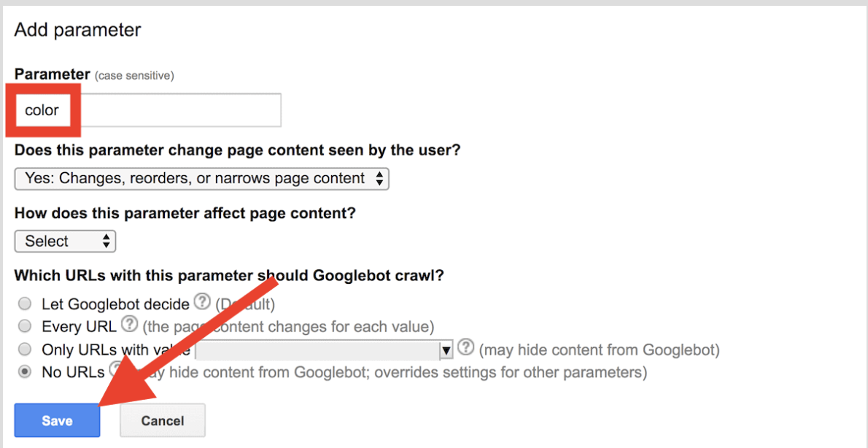Click the Cancel button
The width and height of the screenshot is (868, 448).
tap(163, 420)
